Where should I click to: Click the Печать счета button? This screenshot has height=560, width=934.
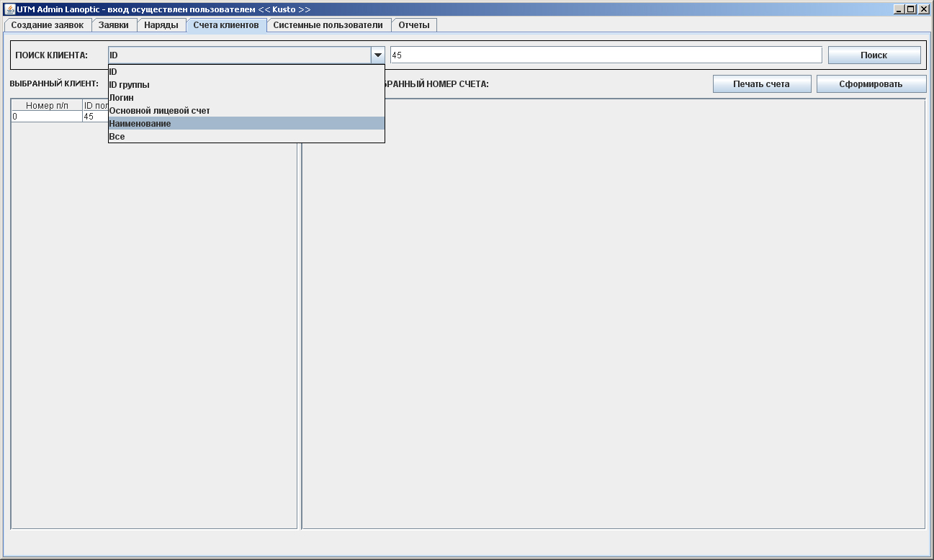[x=762, y=84]
